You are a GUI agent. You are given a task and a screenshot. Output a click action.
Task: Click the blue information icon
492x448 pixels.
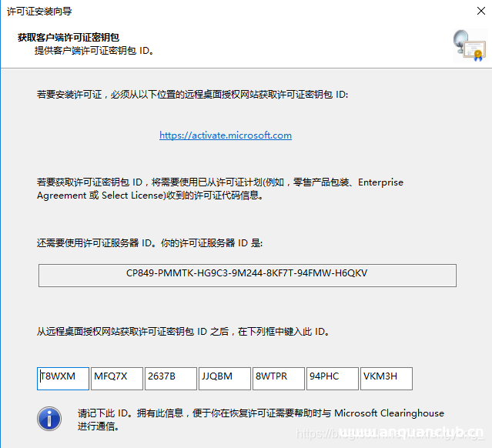(49, 418)
